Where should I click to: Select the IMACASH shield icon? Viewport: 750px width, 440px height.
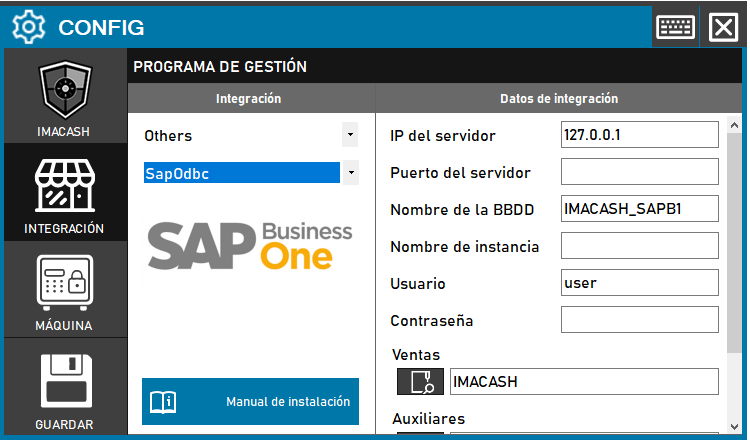tap(65, 93)
